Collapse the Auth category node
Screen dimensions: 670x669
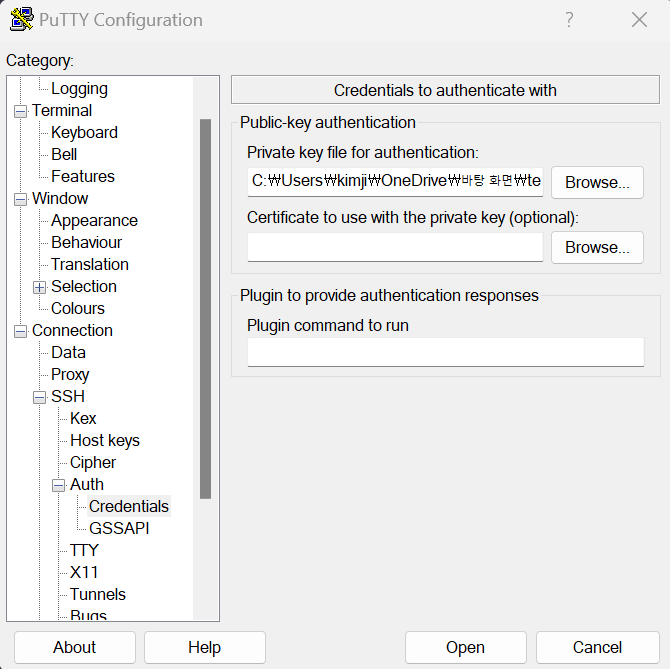[59, 486]
